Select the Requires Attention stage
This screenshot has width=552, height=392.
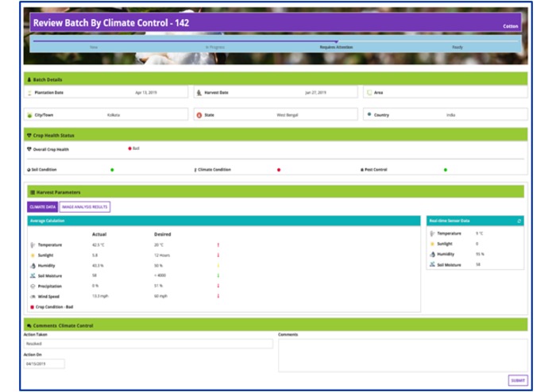336,47
